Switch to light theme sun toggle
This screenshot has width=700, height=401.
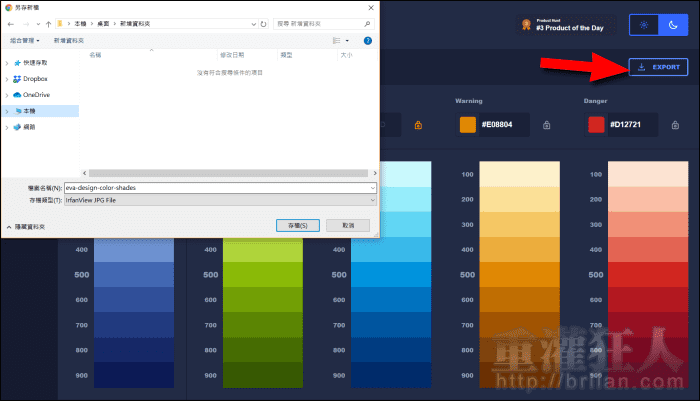(645, 26)
